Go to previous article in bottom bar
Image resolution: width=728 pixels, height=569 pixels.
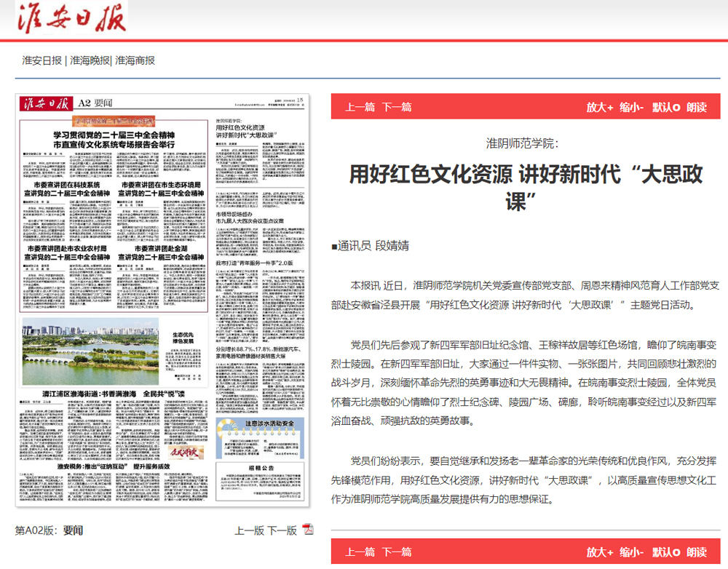pyautogui.click(x=360, y=552)
